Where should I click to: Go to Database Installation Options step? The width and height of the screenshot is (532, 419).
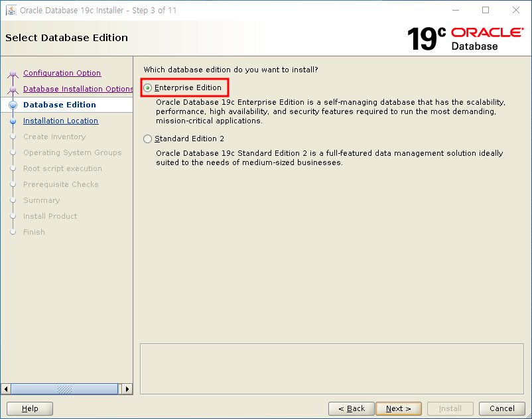coord(78,89)
